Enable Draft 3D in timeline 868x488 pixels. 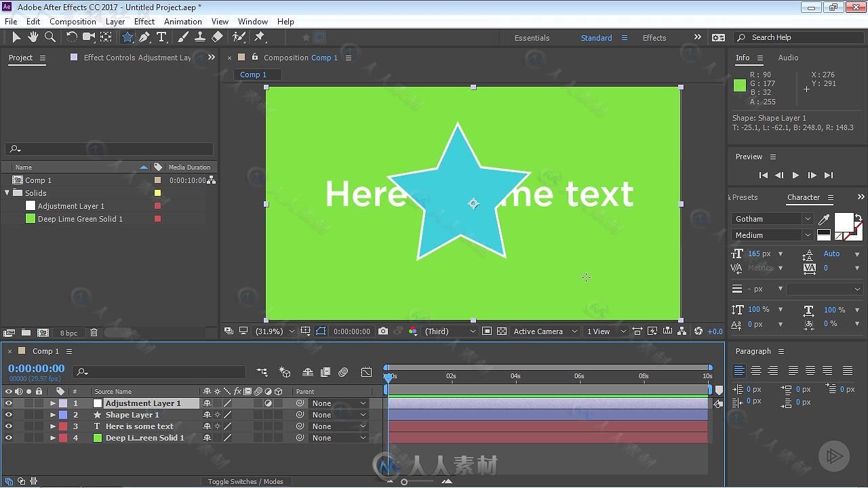pos(285,372)
